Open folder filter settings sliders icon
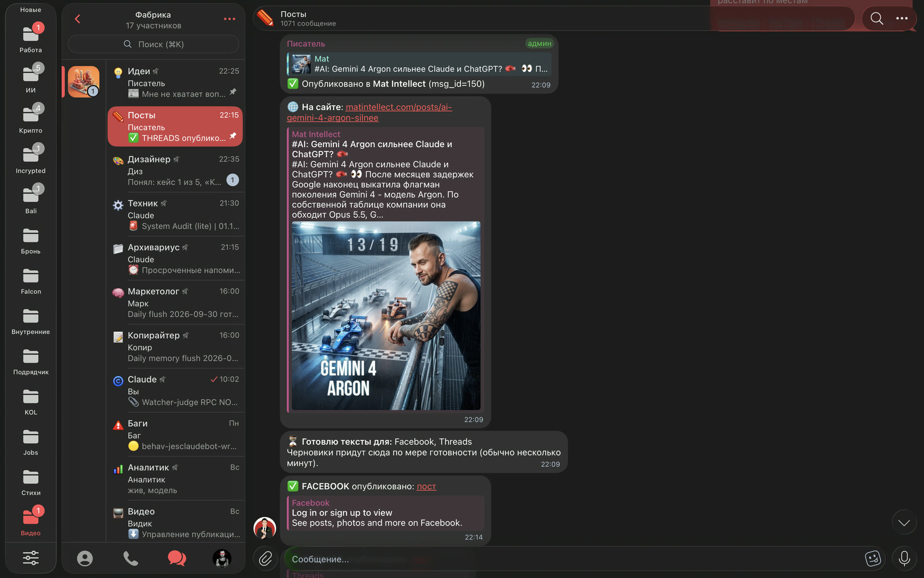This screenshot has height=578, width=924. pos(31,558)
